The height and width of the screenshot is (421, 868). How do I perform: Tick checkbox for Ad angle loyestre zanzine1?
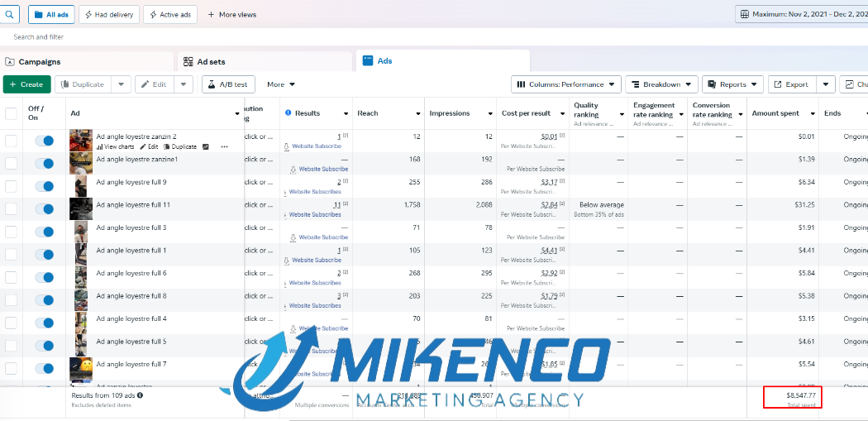pos(11,164)
